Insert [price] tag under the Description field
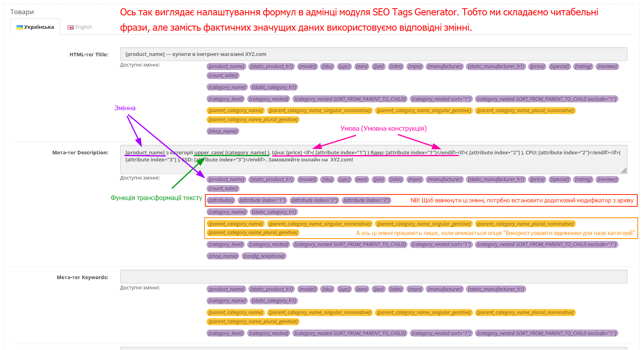 [x=537, y=180]
